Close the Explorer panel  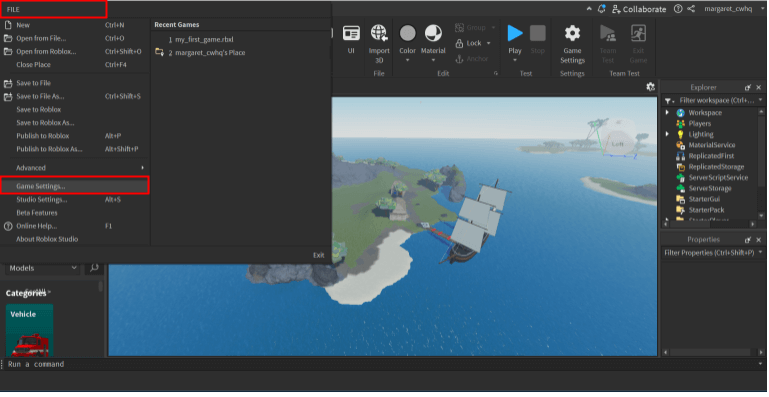click(759, 87)
